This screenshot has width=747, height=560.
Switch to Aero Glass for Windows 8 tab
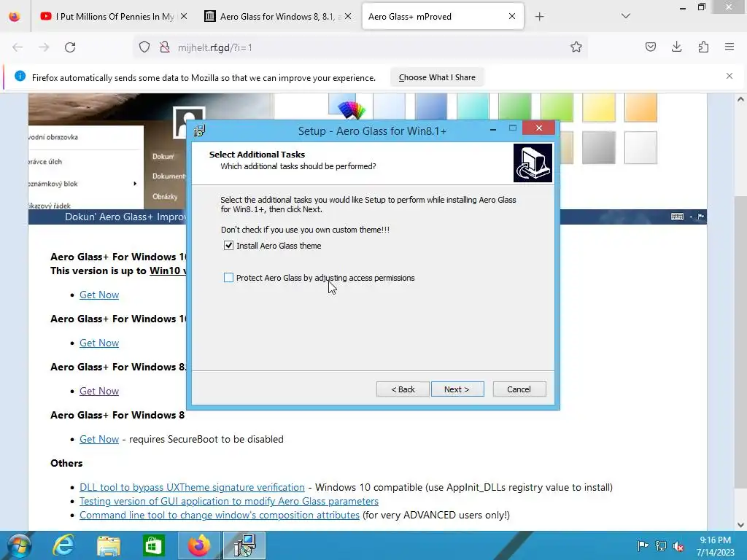pos(273,16)
